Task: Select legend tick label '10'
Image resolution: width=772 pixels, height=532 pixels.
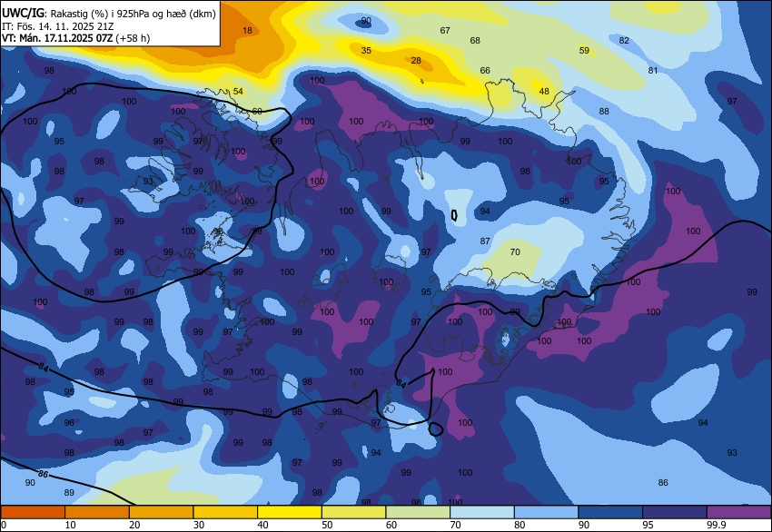Action: pyautogui.click(x=71, y=525)
